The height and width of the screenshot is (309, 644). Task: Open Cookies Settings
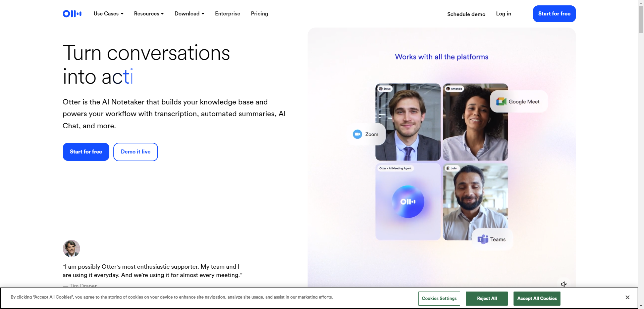tap(439, 298)
